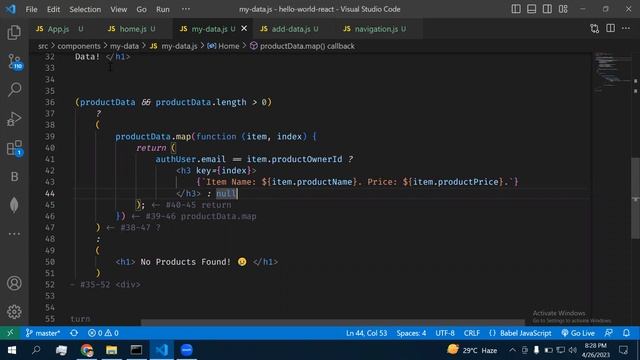Click the vertical scrollbar thumb in editor

click(635, 198)
